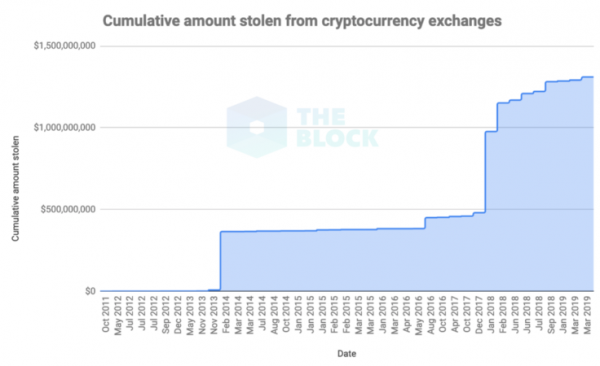
Task: Click the $500,000,000 y-axis label
Action: (68, 209)
